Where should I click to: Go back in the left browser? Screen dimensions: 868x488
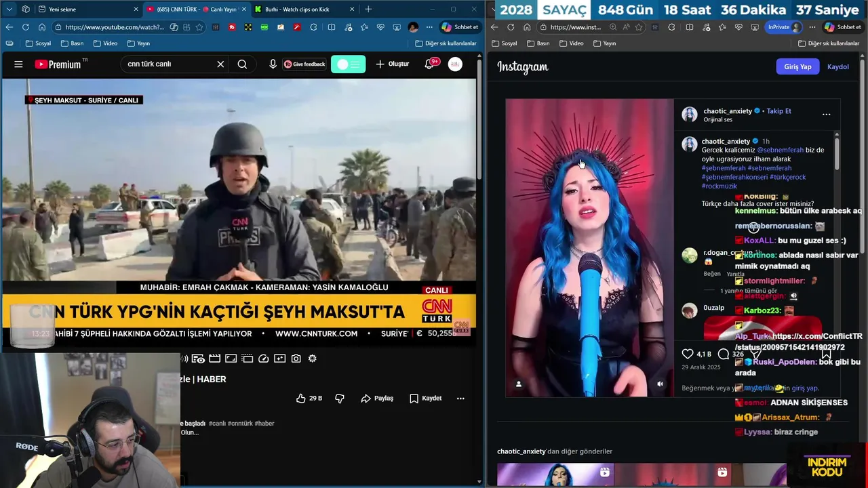click(x=9, y=27)
